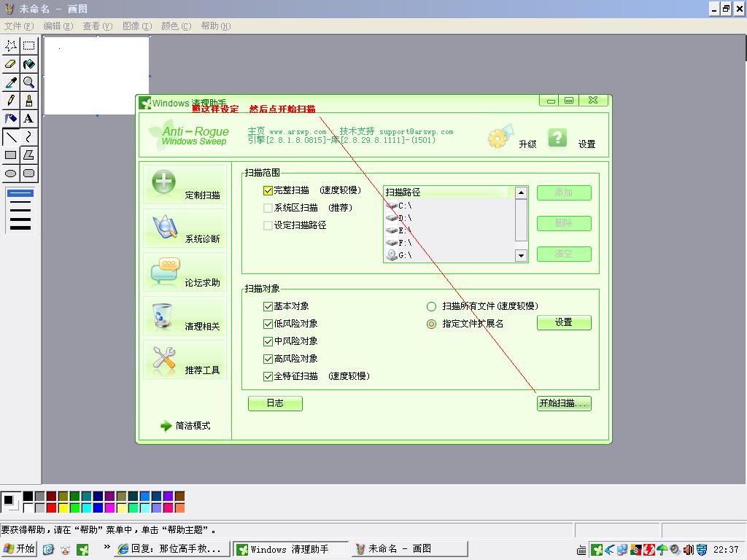
Task: Open Paint 颜色 menu
Action: [x=177, y=26]
